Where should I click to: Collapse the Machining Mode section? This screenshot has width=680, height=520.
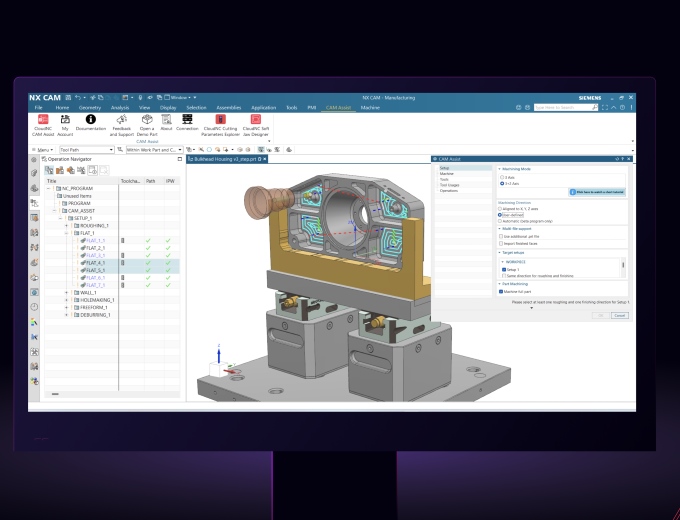499,169
